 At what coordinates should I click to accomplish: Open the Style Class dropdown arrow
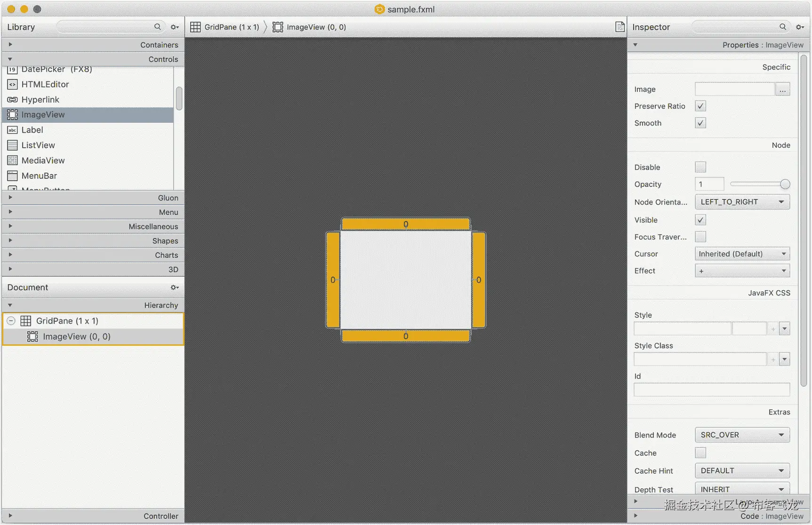(784, 360)
